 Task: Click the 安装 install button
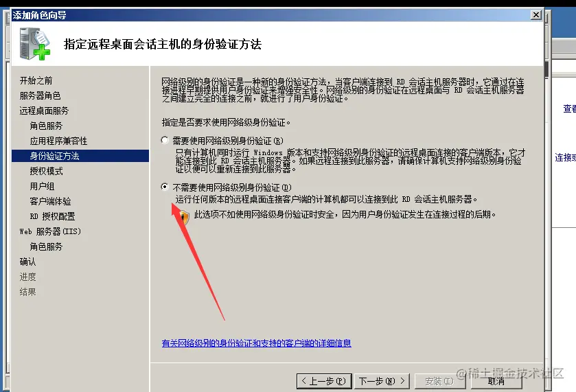(x=439, y=381)
